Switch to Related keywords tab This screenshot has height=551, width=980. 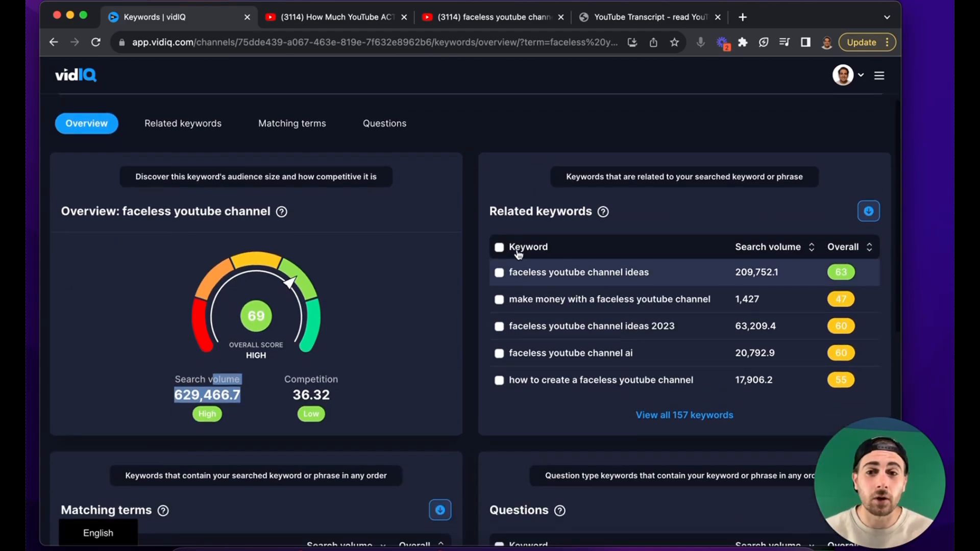tap(182, 123)
